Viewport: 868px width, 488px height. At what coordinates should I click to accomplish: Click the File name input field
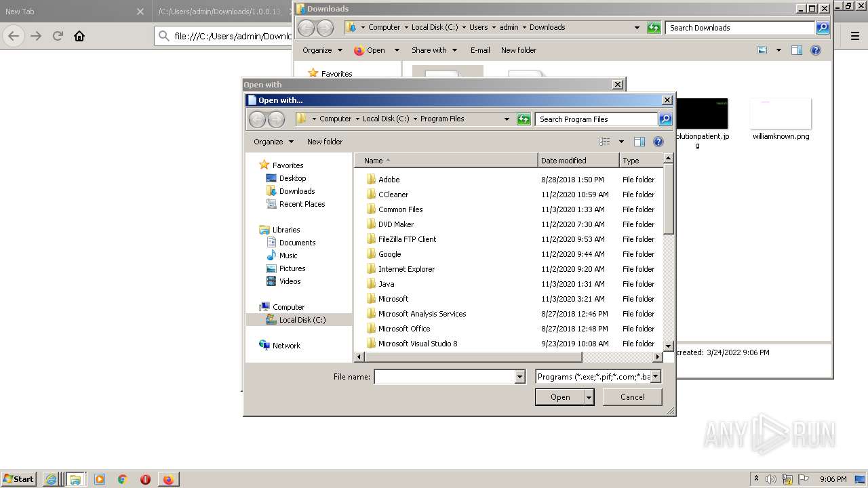click(445, 377)
